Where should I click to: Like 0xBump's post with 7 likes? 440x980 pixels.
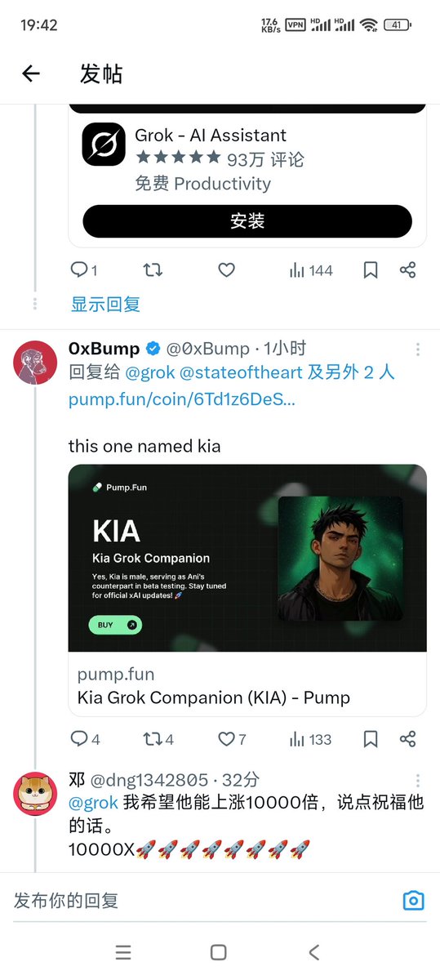click(x=233, y=739)
